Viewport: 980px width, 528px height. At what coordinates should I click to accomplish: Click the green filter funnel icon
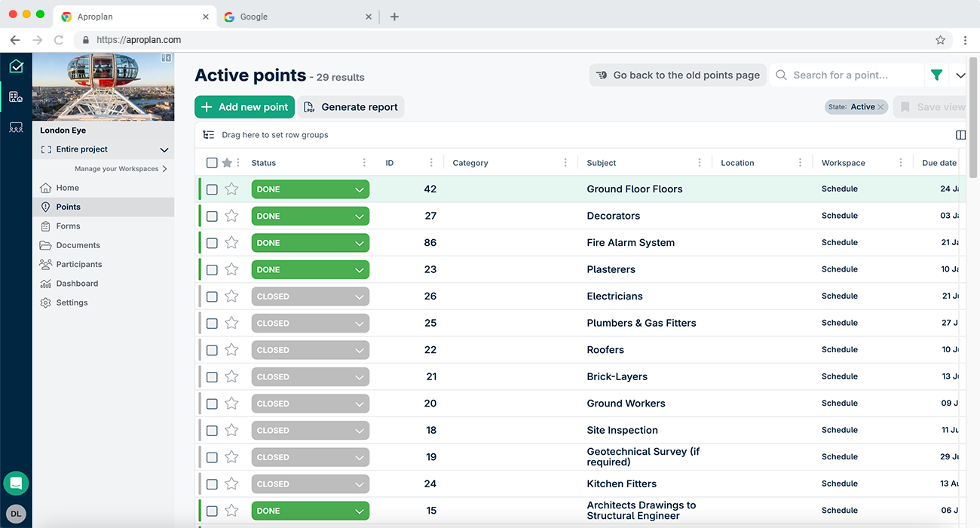tap(936, 75)
